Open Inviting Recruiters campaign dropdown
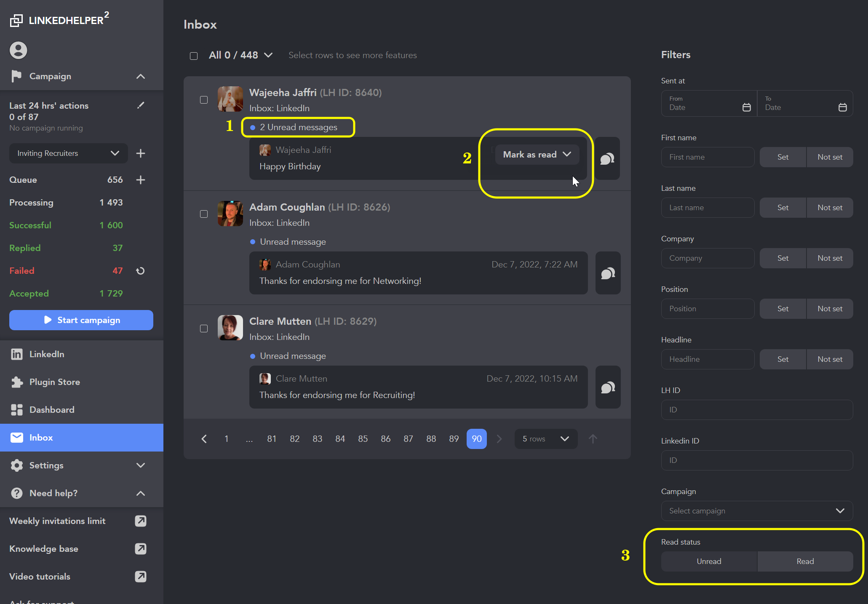Screen dimensions: 868x604 pyautogui.click(x=68, y=153)
